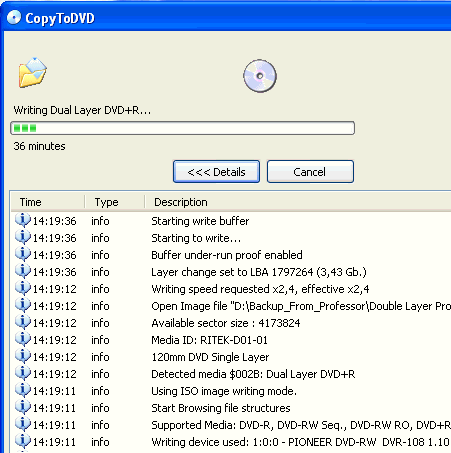451x453 pixels.
Task: Select 'Layer change set to LBA 1797264' entry
Action: click(x=259, y=272)
